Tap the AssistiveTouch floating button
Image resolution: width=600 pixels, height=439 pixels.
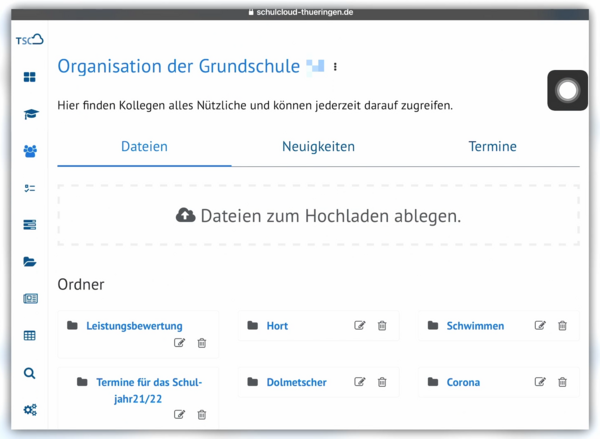click(567, 91)
